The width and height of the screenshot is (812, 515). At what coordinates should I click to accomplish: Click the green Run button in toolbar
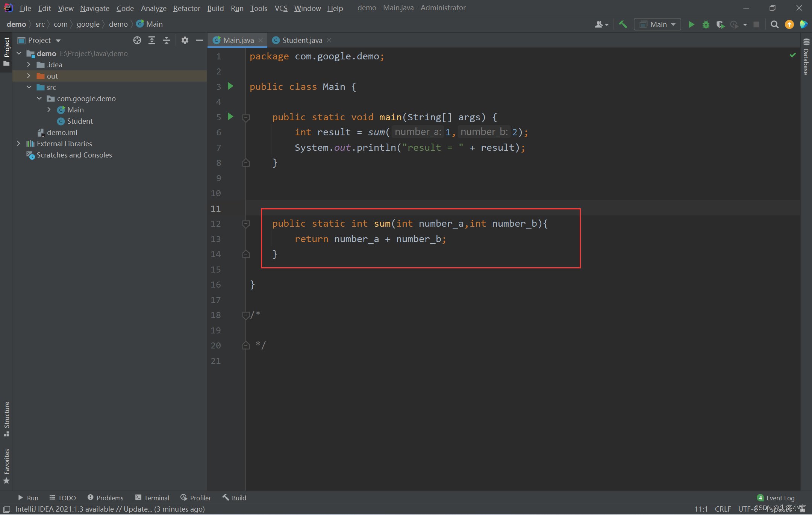(691, 24)
